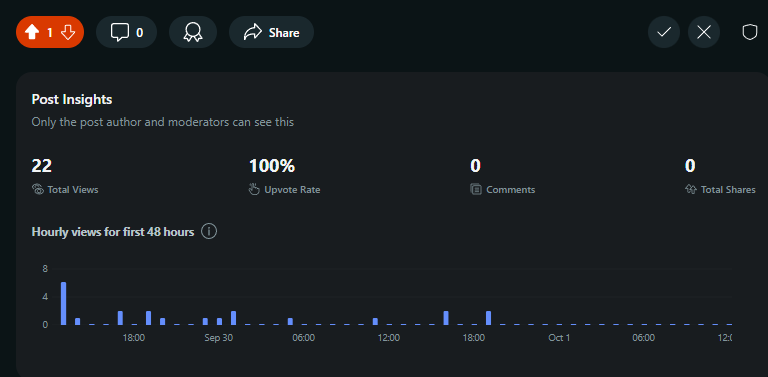Click the Upvote Rate hand icon
The width and height of the screenshot is (768, 377).
pyautogui.click(x=254, y=189)
